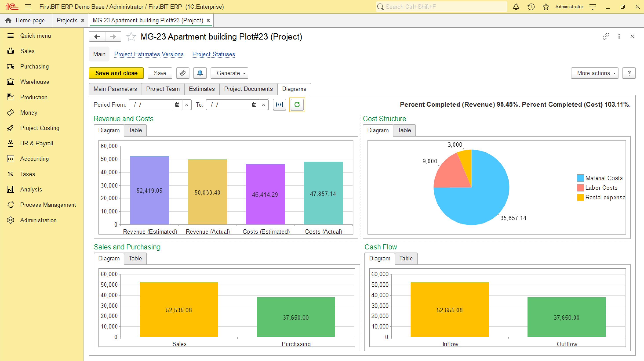
Task: Switch to Estimates tab
Action: pos(202,89)
